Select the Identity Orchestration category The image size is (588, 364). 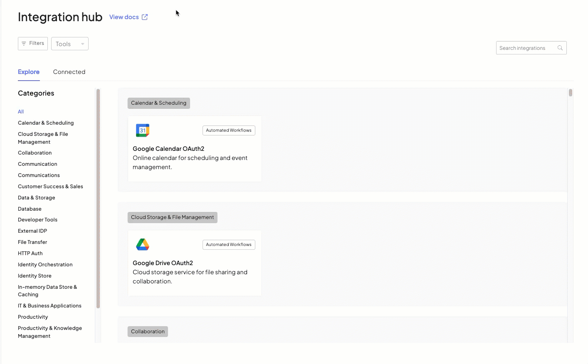point(45,265)
